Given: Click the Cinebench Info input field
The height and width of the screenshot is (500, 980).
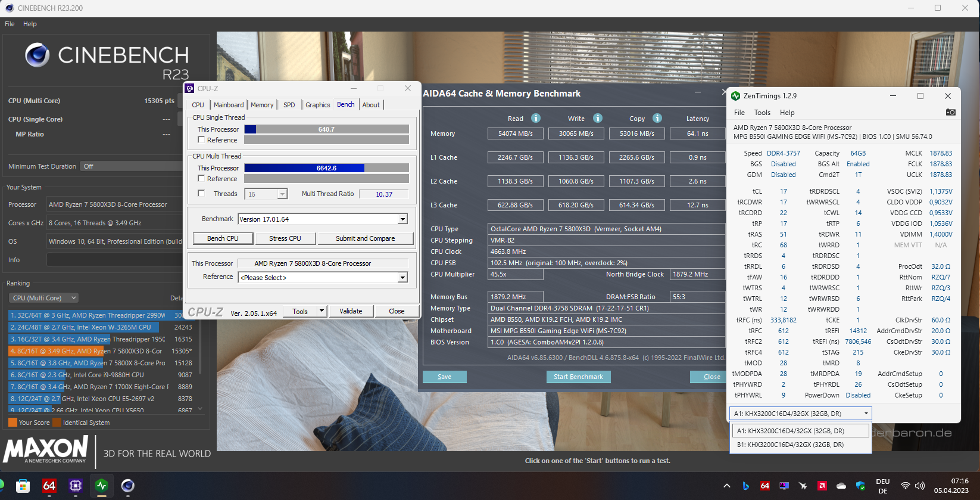Looking at the screenshot, I should pyautogui.click(x=114, y=260).
